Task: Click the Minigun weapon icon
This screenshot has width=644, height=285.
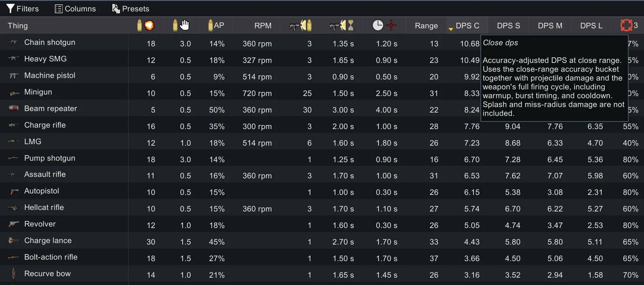Action: [x=14, y=93]
